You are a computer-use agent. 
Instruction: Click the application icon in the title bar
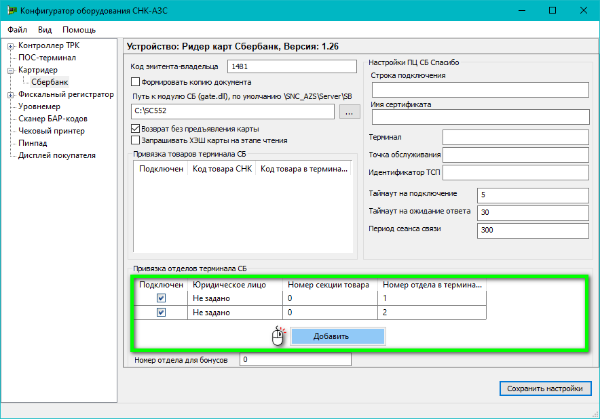click(11, 9)
